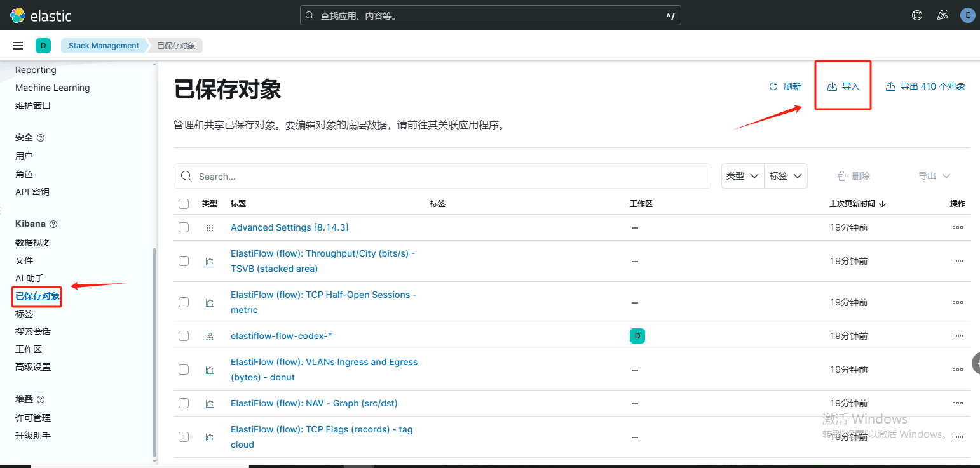The width and height of the screenshot is (980, 468).
Task: Focus the saved objects Search field
Action: pos(442,176)
